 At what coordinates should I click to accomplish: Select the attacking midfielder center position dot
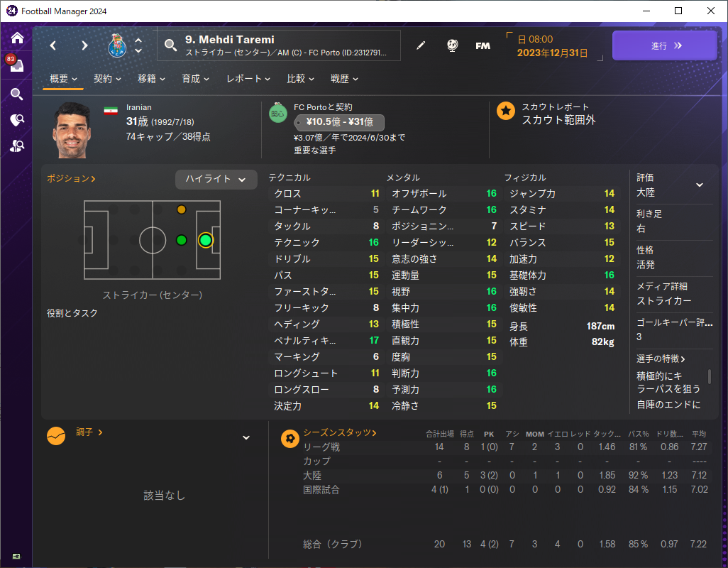click(182, 240)
